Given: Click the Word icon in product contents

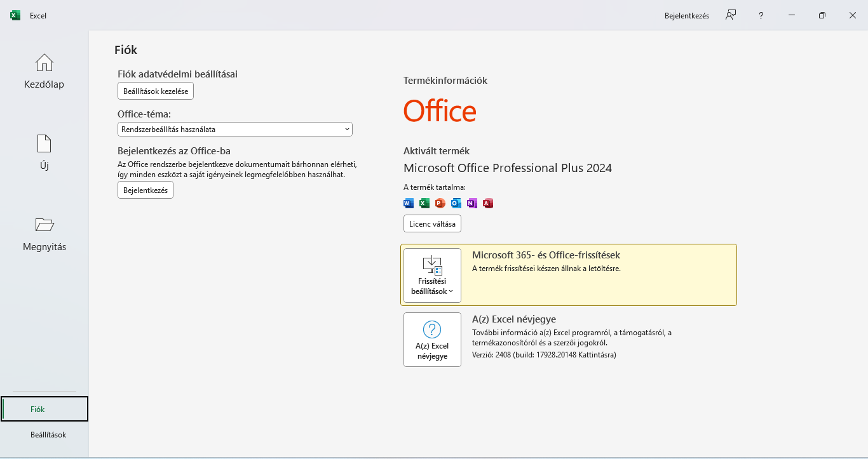Looking at the screenshot, I should [x=409, y=203].
